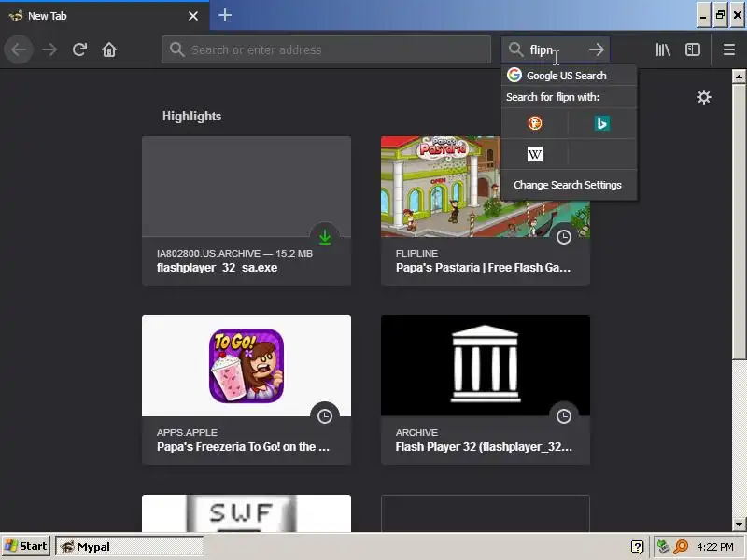Screen dimensions: 747x560
Task: Go back to the previous page
Action: (19, 49)
